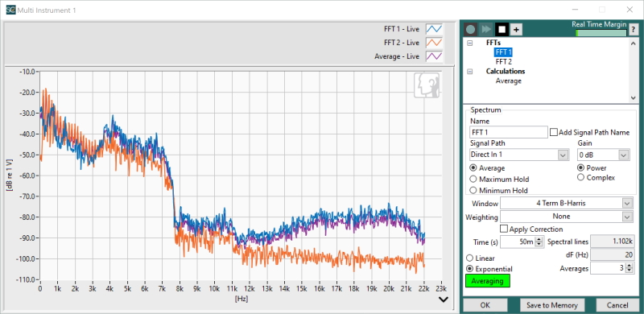Select the Minimum Hold radio button

point(473,190)
